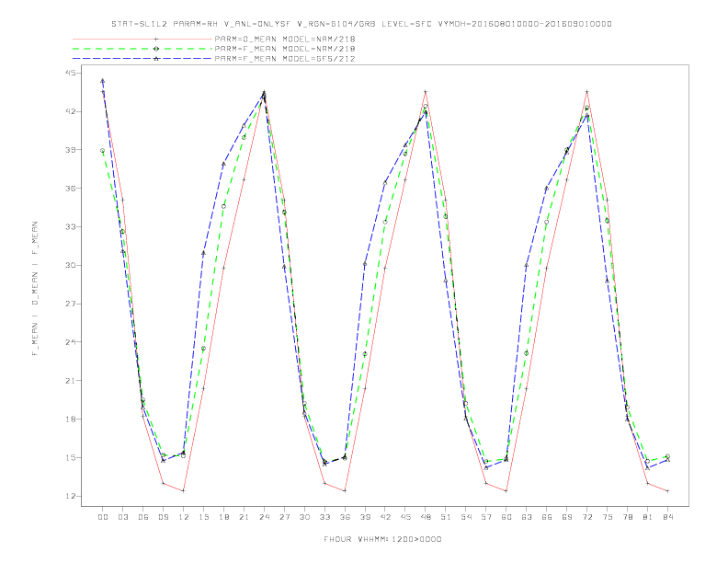Click the chart title starting with STAT=SL1L2
The image size is (728, 563).
tap(361, 24)
